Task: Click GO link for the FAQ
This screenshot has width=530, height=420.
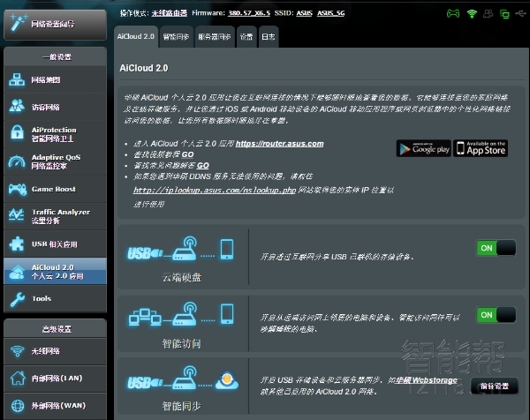Action: click(203, 165)
